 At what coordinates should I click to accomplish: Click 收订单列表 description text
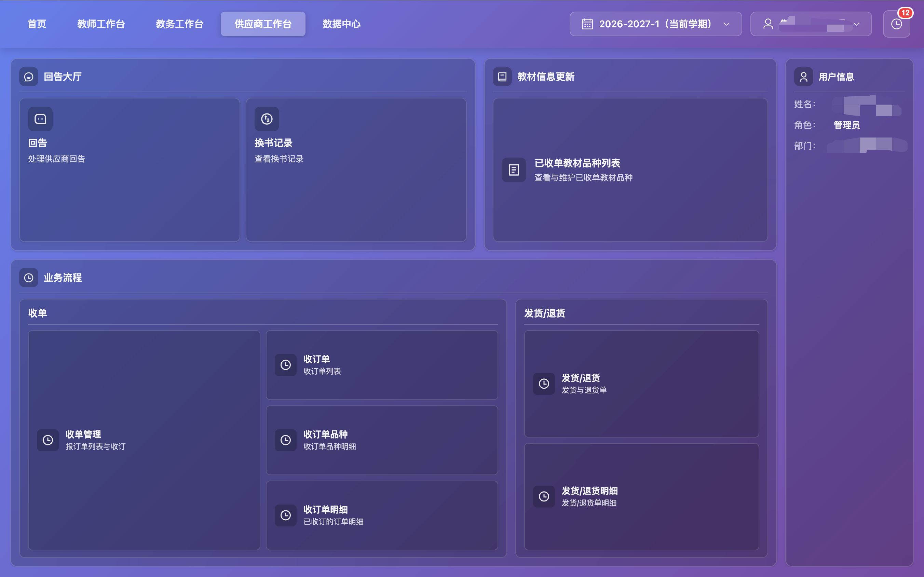[x=322, y=371]
